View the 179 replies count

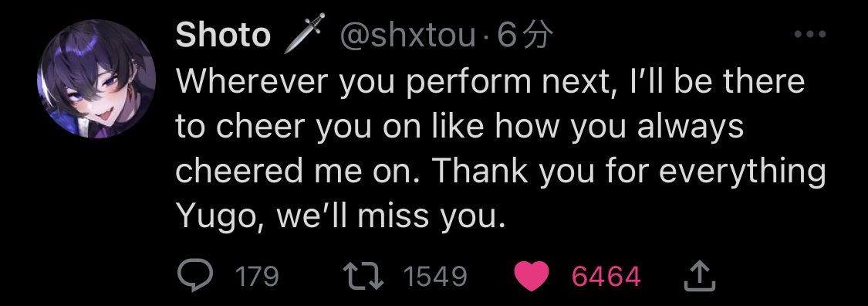click(x=257, y=277)
